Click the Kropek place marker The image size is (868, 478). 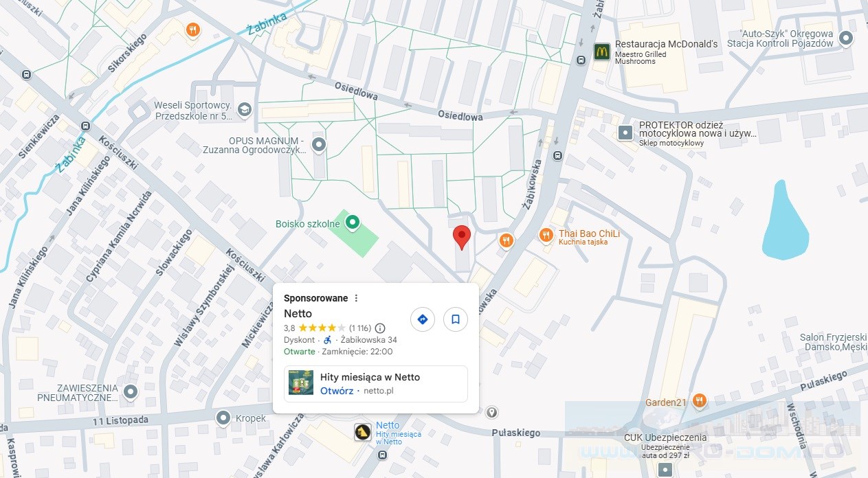(x=223, y=418)
